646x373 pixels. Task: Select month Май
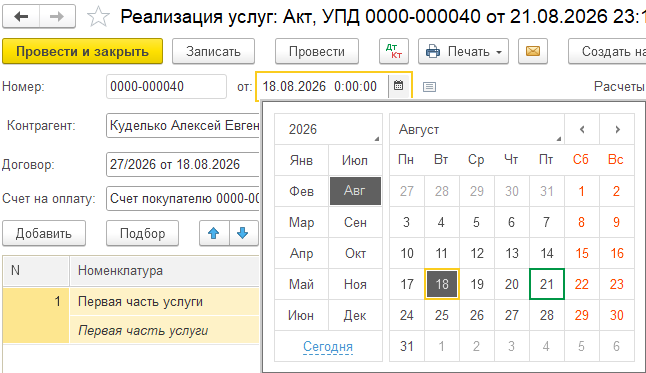(x=302, y=284)
